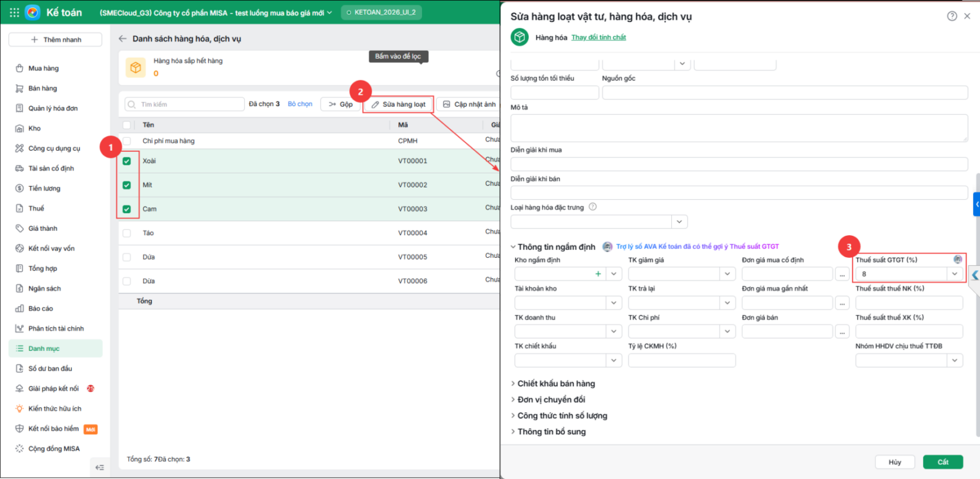Image resolution: width=980 pixels, height=479 pixels.
Task: Open ellipsis button for Đơn giá bán
Action: [x=842, y=331]
